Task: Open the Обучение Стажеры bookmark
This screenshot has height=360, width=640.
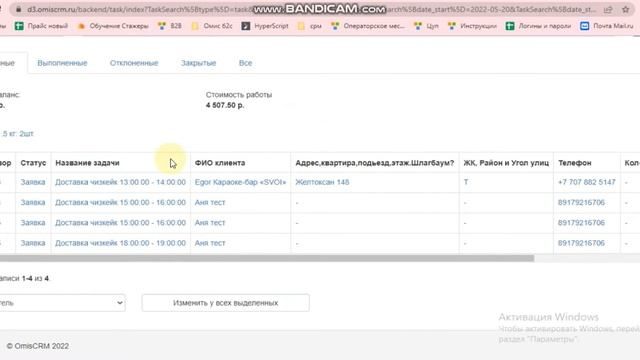Action: coord(113,26)
